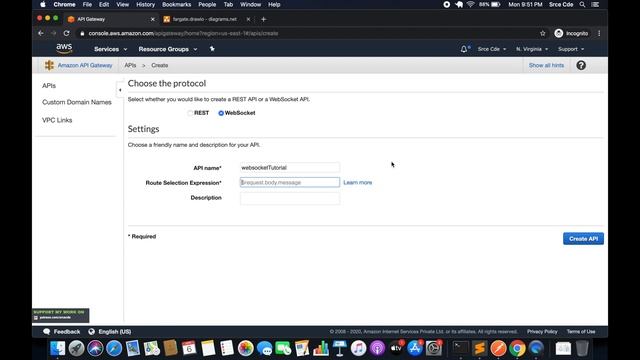Screen dimensions: 640x360
Task: Click the APIs breadcrumb link
Action: coord(130,65)
